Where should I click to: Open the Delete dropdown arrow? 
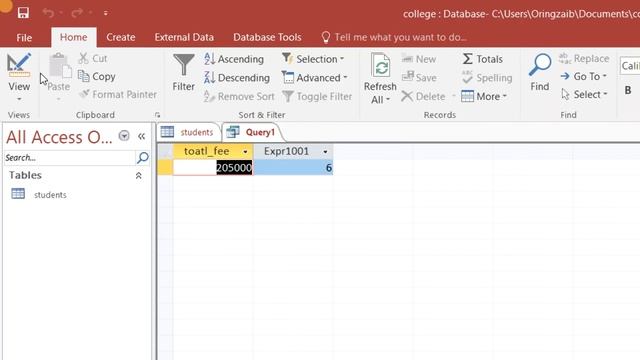point(453,96)
